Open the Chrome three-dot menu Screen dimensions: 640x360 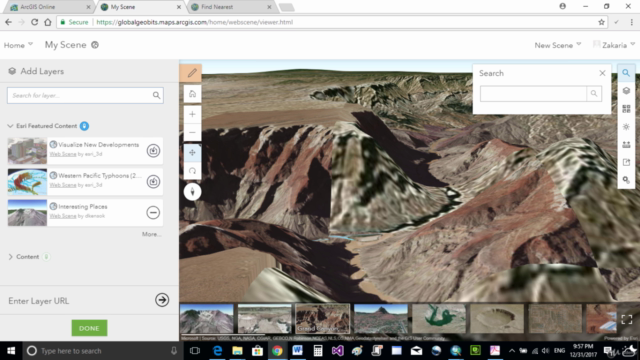(631, 22)
